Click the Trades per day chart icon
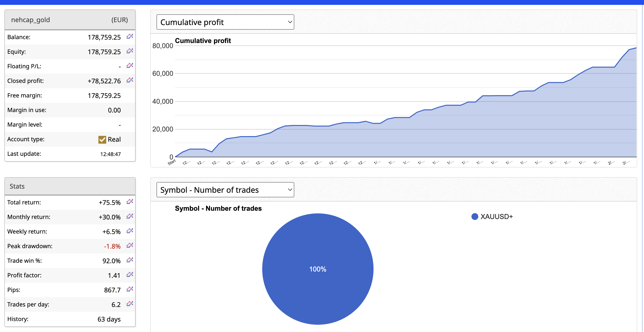Screen dimensions: 644x332 pyautogui.click(x=130, y=304)
